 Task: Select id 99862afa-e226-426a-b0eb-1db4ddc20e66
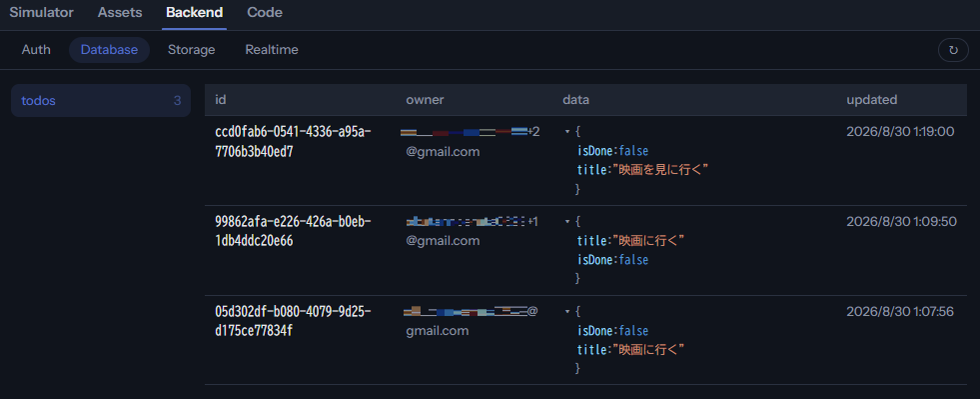pos(293,231)
